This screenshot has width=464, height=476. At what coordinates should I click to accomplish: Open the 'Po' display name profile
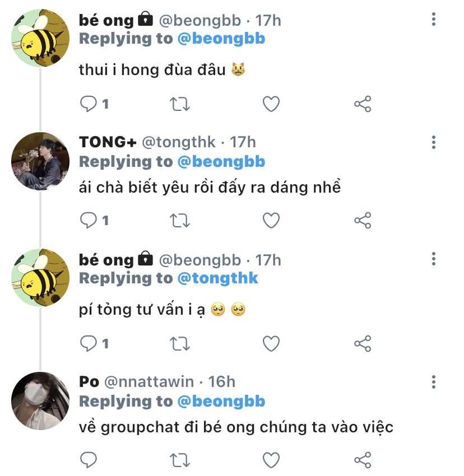click(89, 382)
